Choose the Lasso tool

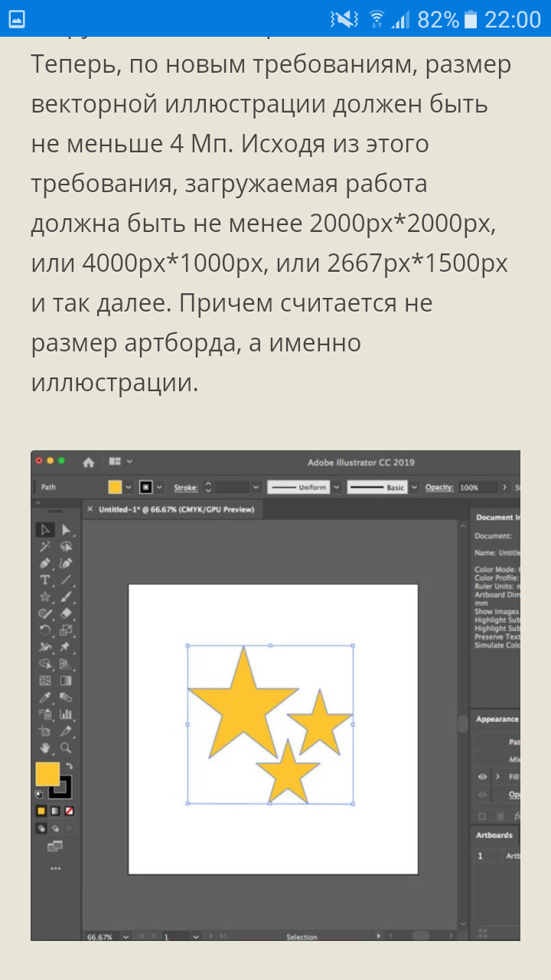click(x=67, y=547)
